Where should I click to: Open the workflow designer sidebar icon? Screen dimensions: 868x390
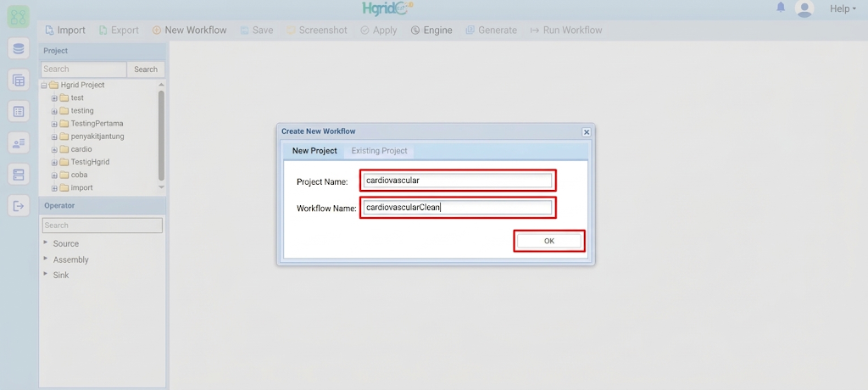coord(19,17)
